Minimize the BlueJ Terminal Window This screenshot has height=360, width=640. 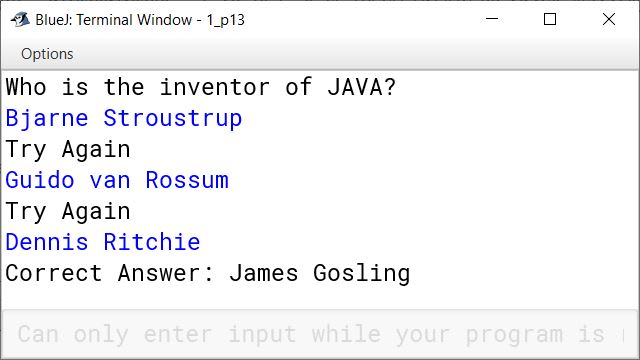[492, 19]
